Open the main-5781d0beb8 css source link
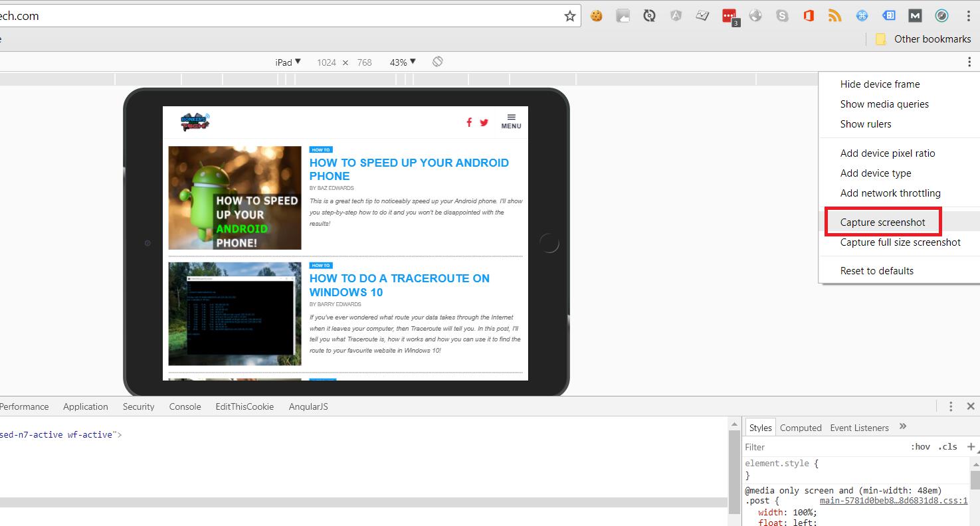 point(894,501)
